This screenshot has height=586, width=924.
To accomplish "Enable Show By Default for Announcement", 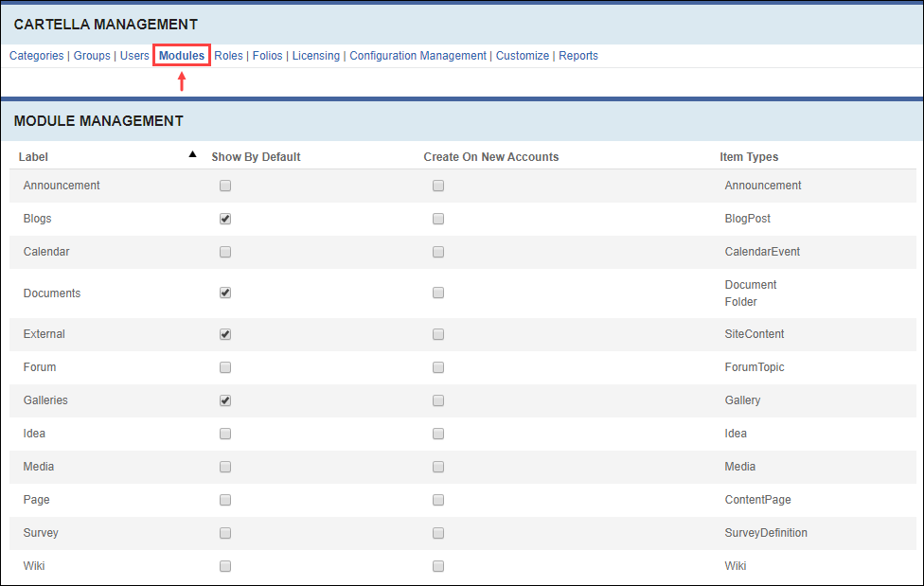I will coord(225,186).
